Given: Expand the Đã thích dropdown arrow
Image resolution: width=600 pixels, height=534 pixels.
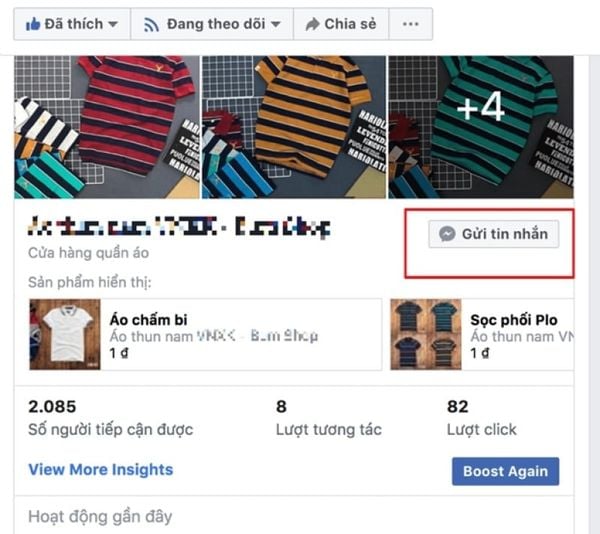Looking at the screenshot, I should click(112, 24).
